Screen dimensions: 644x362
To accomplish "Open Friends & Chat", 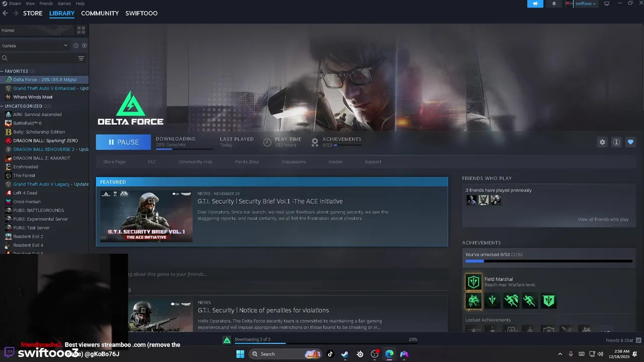I will coord(623,340).
